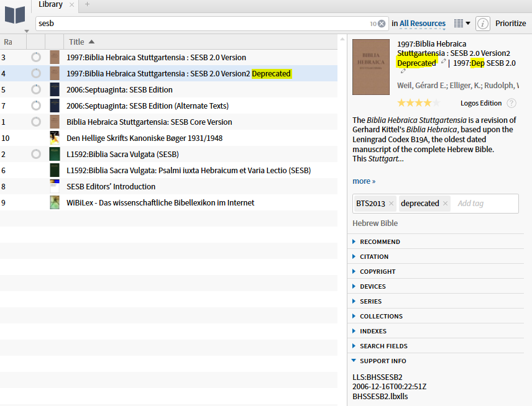Click Logos Edition help question mark
The height and width of the screenshot is (406, 532).
511,104
